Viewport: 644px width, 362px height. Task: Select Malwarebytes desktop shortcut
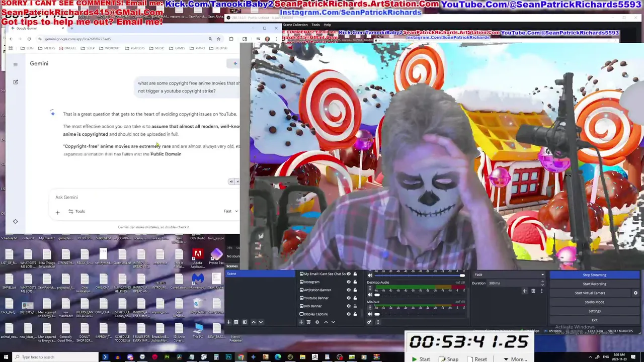[x=198, y=281]
